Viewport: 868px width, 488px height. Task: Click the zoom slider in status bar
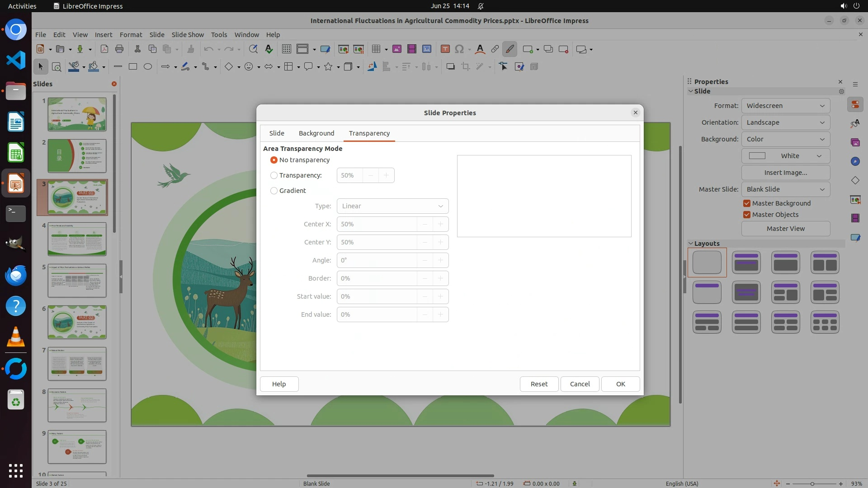(812, 484)
